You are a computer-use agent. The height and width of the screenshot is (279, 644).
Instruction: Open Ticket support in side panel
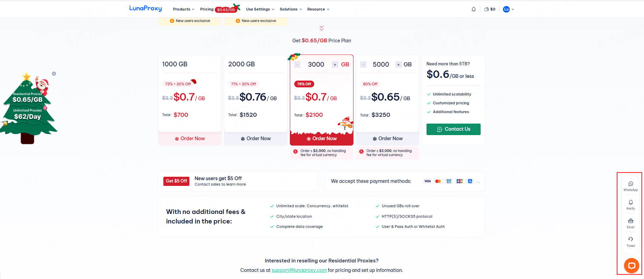click(630, 242)
